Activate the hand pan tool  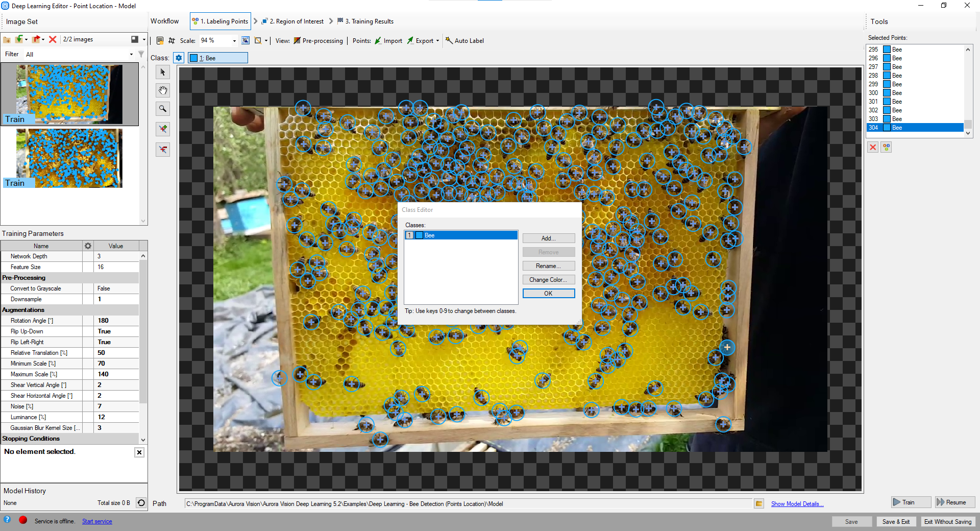pyautogui.click(x=163, y=91)
